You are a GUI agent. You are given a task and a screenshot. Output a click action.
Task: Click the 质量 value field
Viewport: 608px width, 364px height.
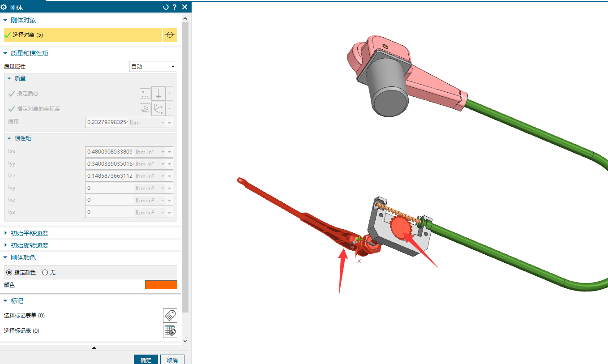tap(107, 123)
